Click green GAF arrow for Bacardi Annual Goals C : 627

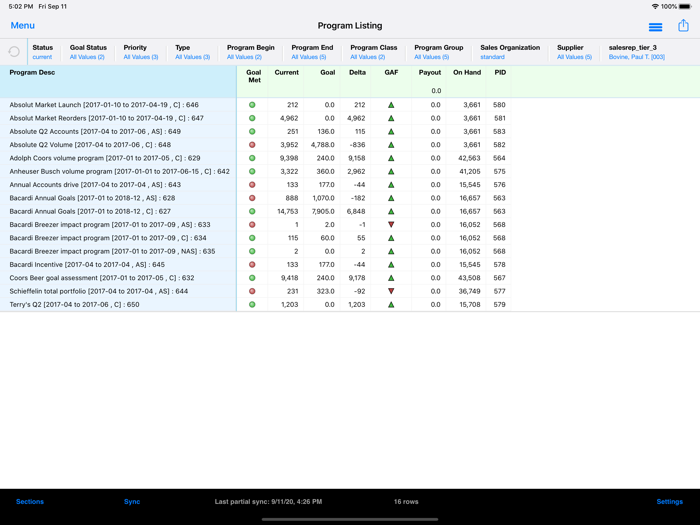(391, 211)
